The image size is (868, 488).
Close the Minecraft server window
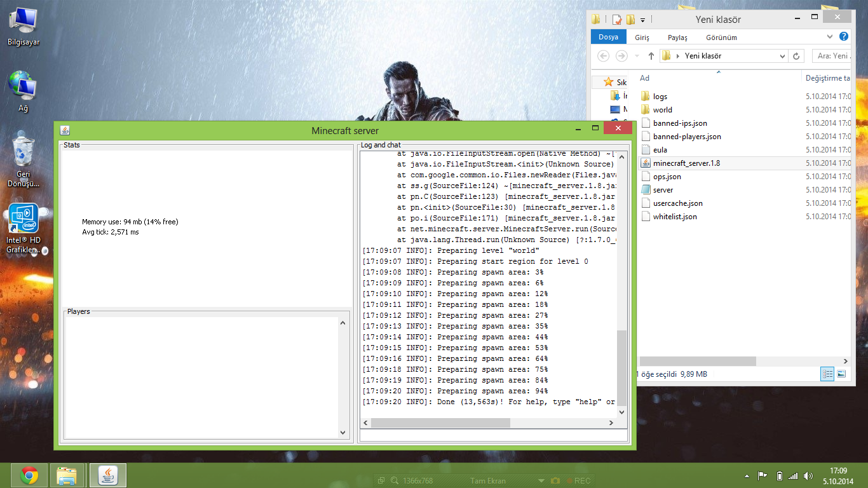coord(618,128)
